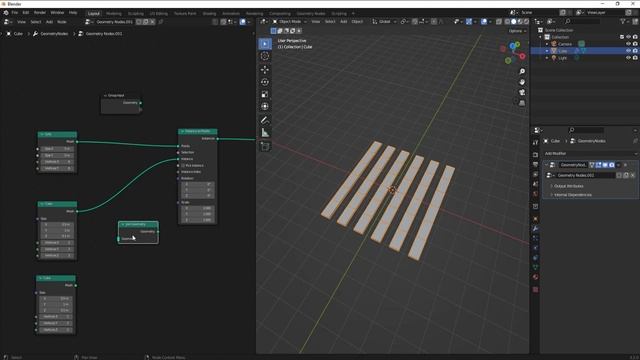Viewport: 640px width, 360px height.
Task: Toggle camera view icon in viewport
Action: coord(522,92)
